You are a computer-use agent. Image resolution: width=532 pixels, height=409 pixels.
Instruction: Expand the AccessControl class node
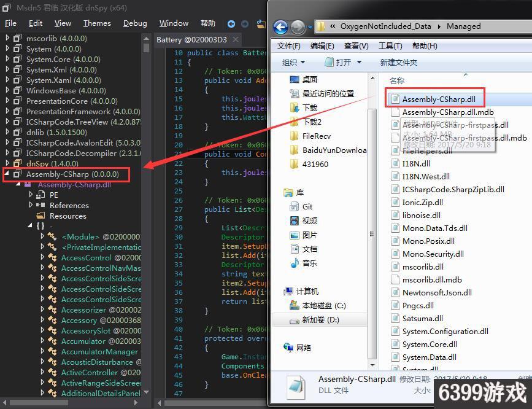[x=42, y=257]
